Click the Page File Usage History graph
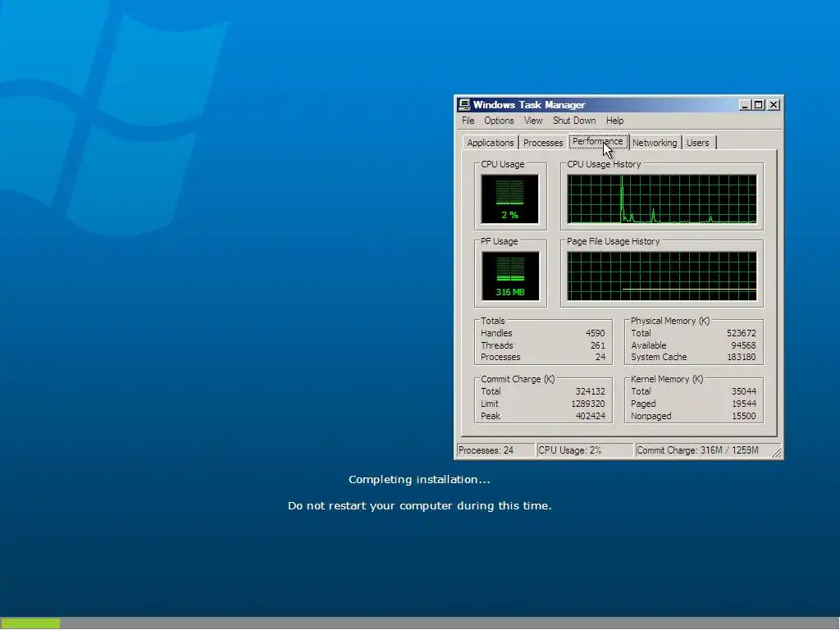This screenshot has width=840, height=630. pos(662,276)
